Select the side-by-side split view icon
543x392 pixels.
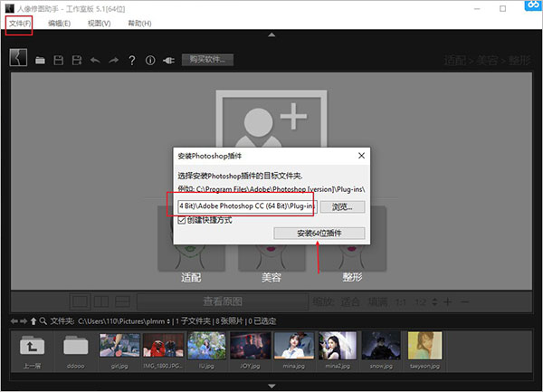[x=101, y=301]
